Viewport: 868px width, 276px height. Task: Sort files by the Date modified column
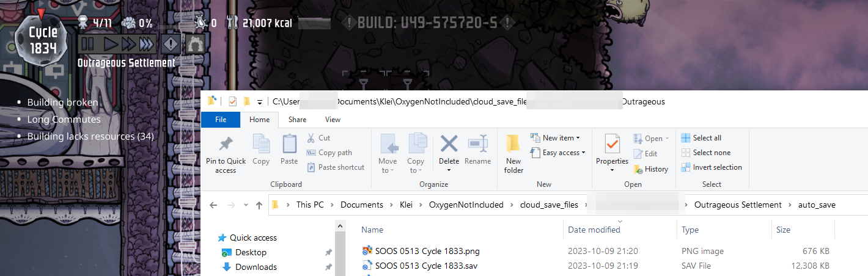click(x=594, y=230)
